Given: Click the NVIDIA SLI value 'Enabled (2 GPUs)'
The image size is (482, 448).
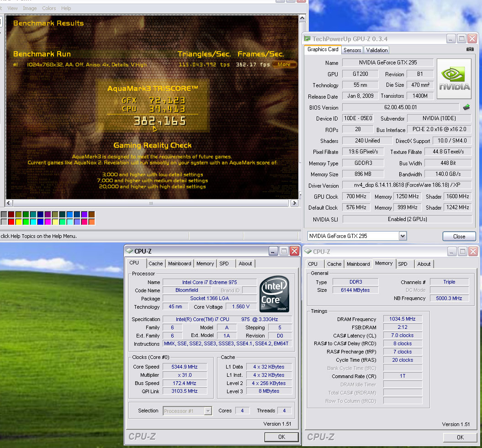Looking at the screenshot, I should pyautogui.click(x=408, y=219).
